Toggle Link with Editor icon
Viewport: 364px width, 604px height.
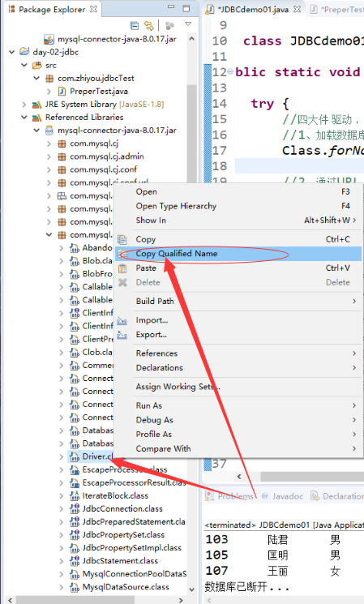pyautogui.click(x=148, y=26)
